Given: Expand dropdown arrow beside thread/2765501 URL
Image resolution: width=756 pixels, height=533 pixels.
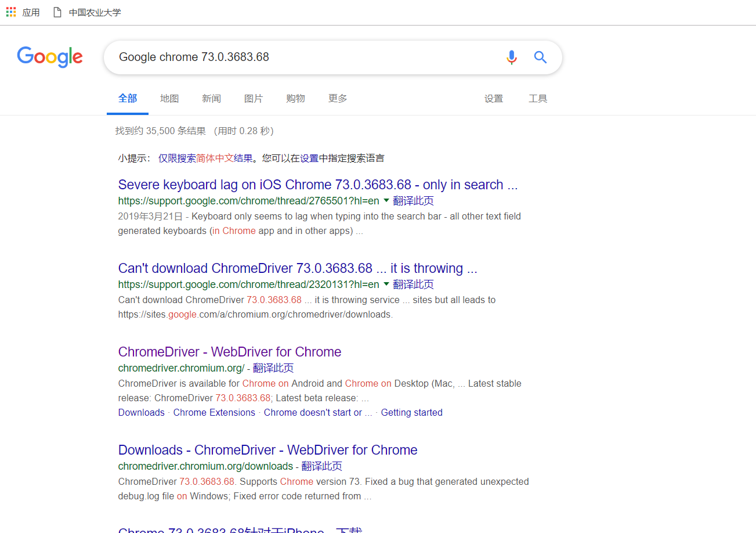Looking at the screenshot, I should pos(386,200).
